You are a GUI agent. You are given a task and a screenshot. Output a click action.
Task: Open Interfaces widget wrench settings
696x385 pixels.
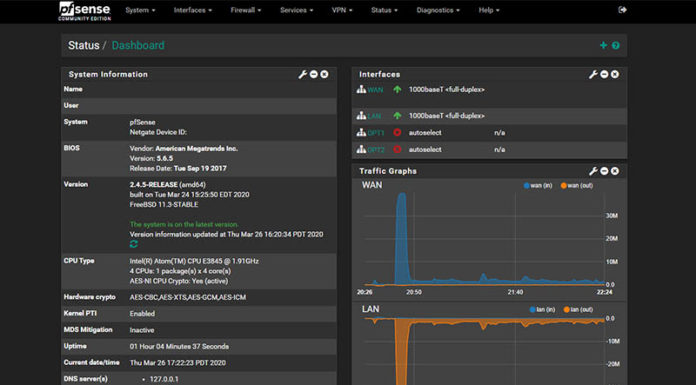click(x=593, y=75)
